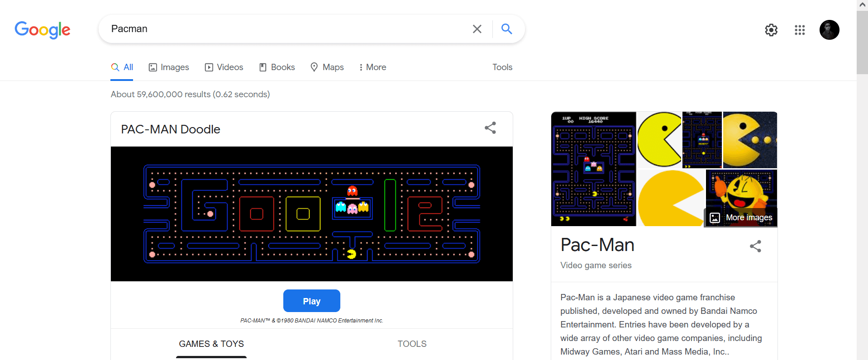
Task: Open the account profile avatar
Action: [x=830, y=30]
